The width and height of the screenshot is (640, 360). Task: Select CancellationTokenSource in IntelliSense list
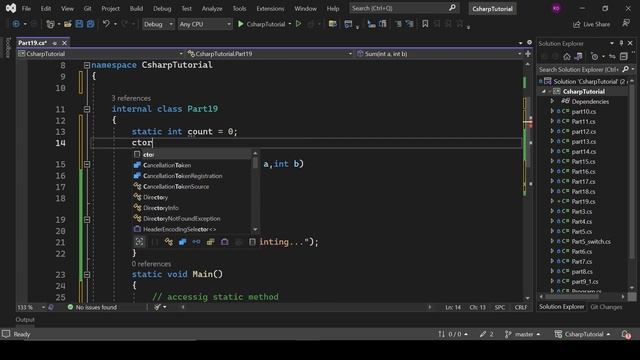pyautogui.click(x=192, y=187)
